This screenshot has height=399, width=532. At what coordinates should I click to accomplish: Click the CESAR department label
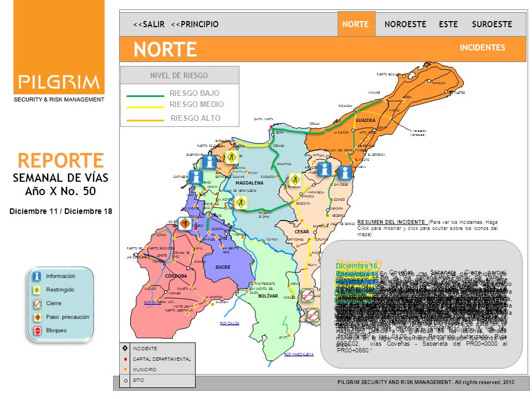click(x=301, y=232)
